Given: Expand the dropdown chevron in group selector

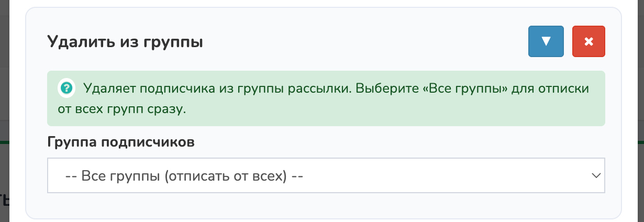Looking at the screenshot, I should (x=595, y=176).
